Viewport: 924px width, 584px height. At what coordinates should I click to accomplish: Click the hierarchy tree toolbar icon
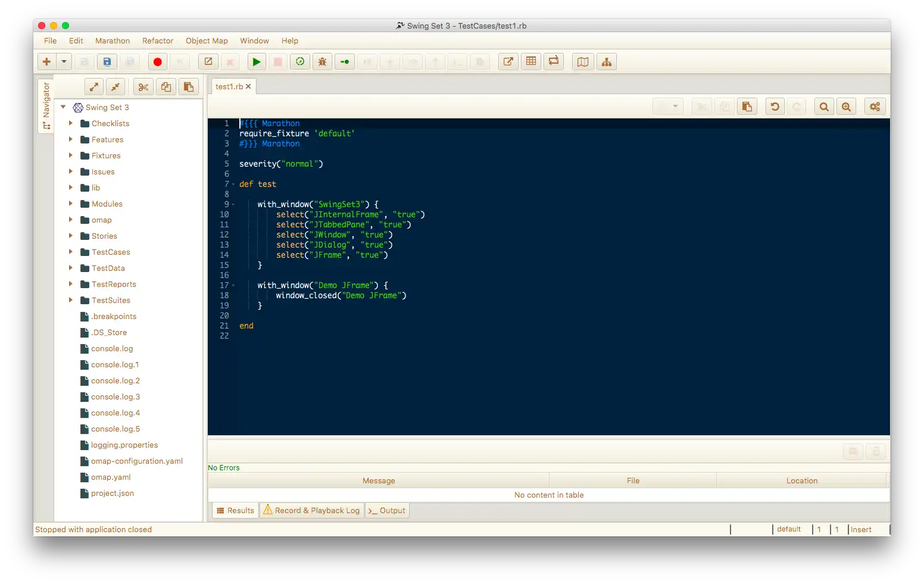(x=607, y=62)
